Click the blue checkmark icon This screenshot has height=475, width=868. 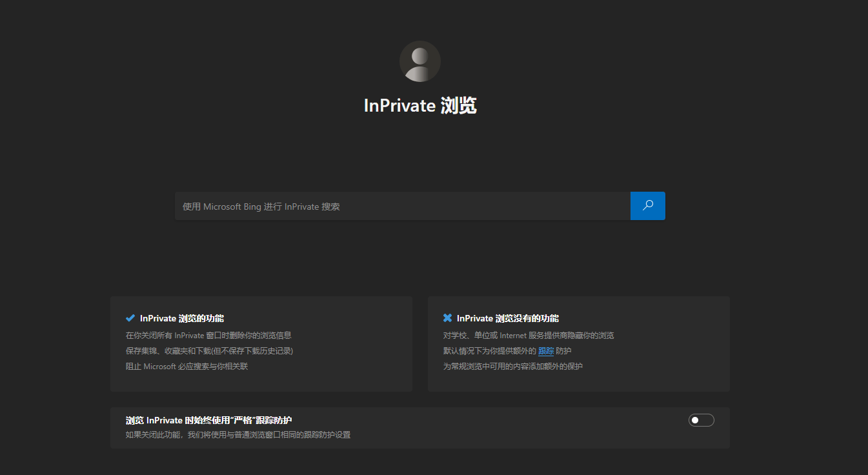click(x=130, y=318)
